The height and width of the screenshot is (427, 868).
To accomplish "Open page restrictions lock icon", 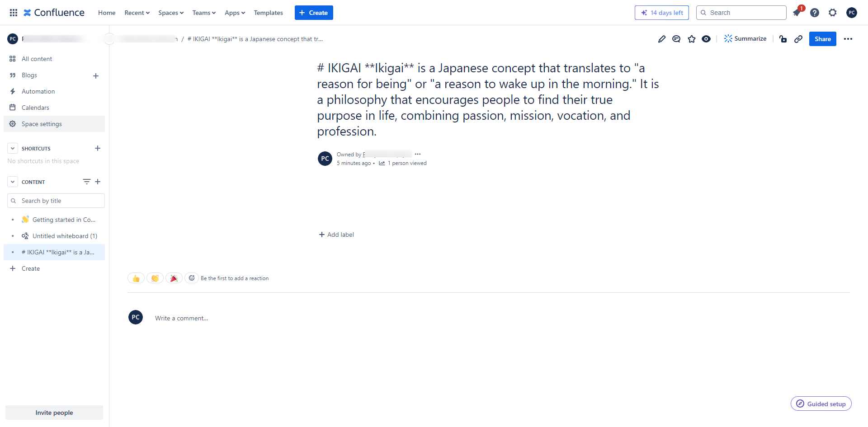I will 783,39.
